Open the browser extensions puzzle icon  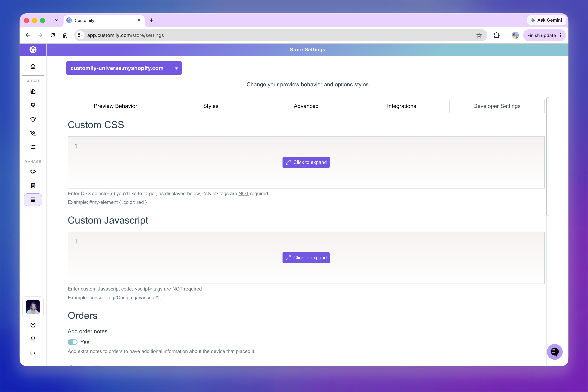[x=497, y=35]
